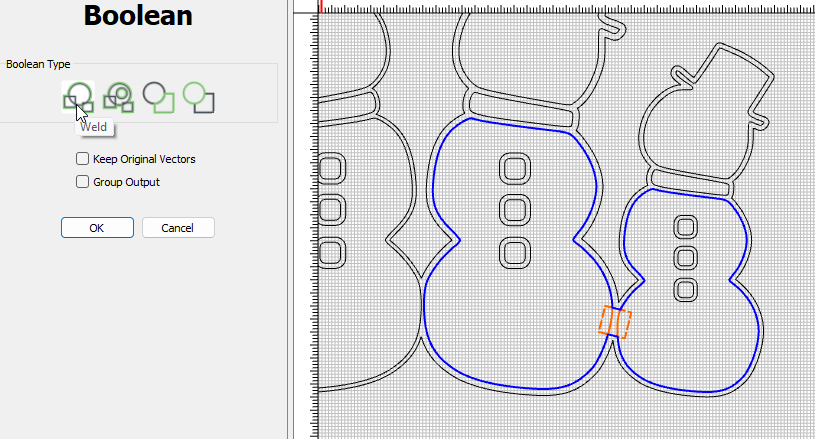Click the middle snowman's scarf band
This screenshot has width=815, height=439.
pos(523,111)
